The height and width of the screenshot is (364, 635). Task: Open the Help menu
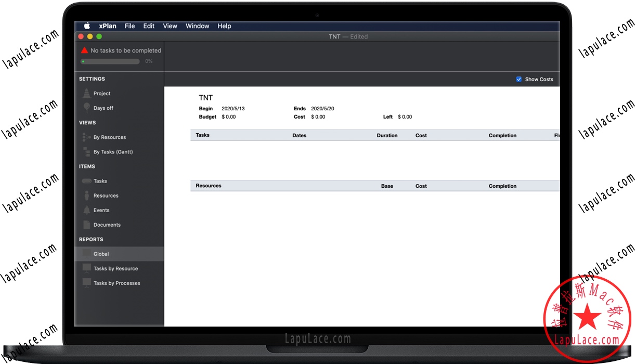coord(224,26)
